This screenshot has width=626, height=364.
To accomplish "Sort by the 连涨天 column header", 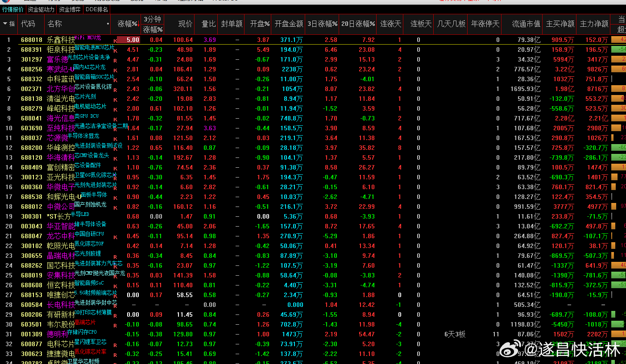I will pyautogui.click(x=390, y=24).
